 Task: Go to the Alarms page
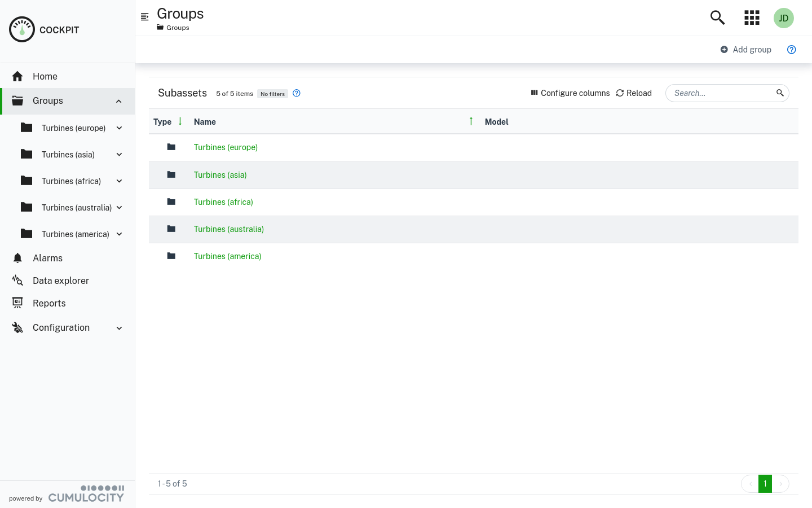47,258
